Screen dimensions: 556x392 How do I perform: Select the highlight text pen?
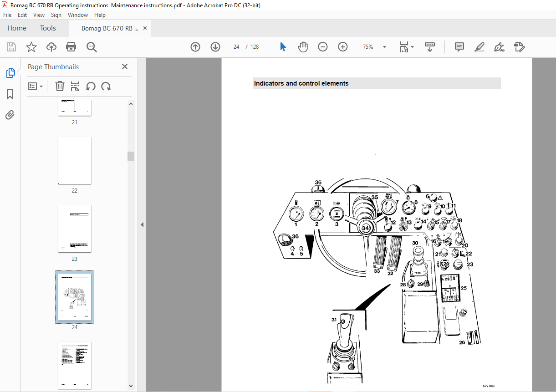(x=479, y=47)
